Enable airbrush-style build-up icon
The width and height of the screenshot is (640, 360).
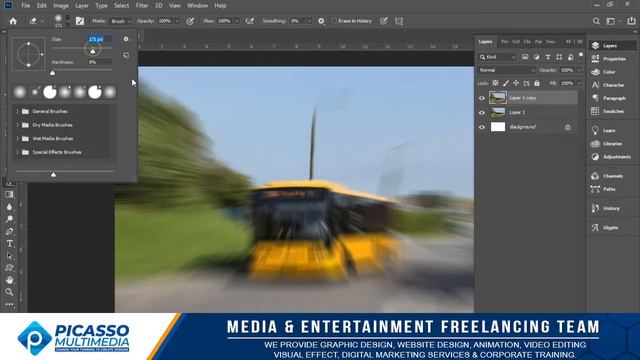250,21
